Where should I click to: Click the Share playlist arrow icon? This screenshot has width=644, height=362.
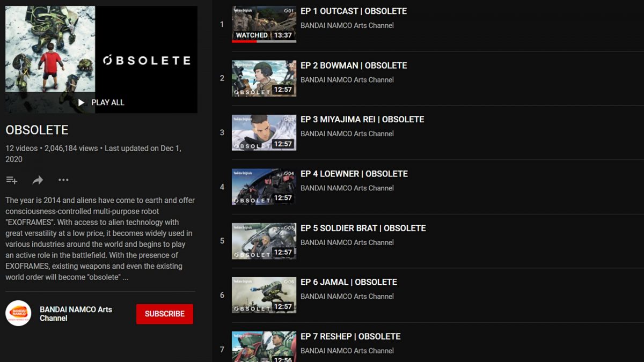click(x=38, y=180)
